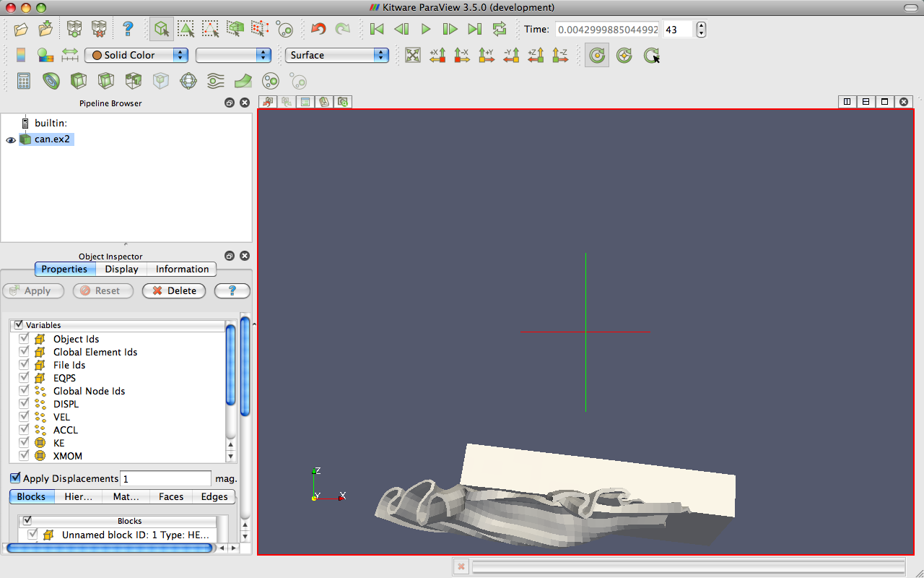Image resolution: width=924 pixels, height=578 pixels.
Task: Jump to the first frame
Action: 376,29
